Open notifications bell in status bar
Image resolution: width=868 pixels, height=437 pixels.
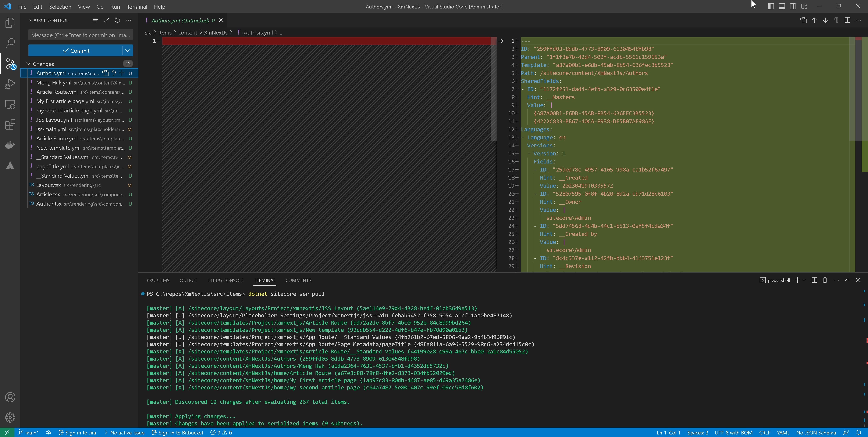pyautogui.click(x=858, y=433)
